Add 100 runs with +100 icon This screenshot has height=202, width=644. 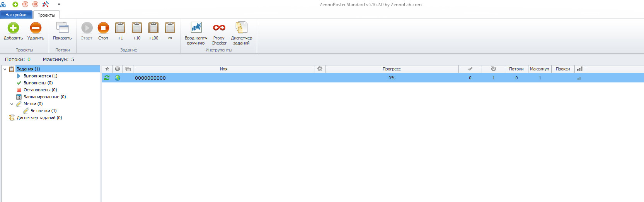tap(153, 28)
